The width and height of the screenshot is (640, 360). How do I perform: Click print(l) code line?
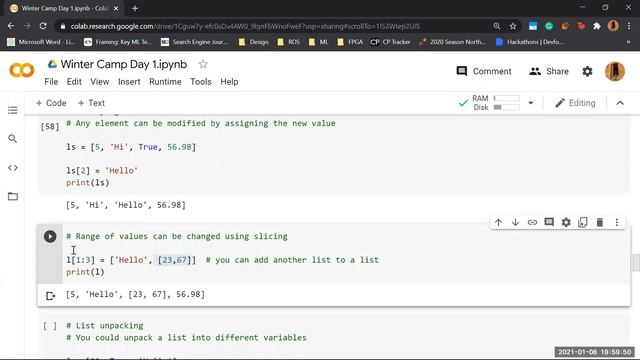(85, 272)
